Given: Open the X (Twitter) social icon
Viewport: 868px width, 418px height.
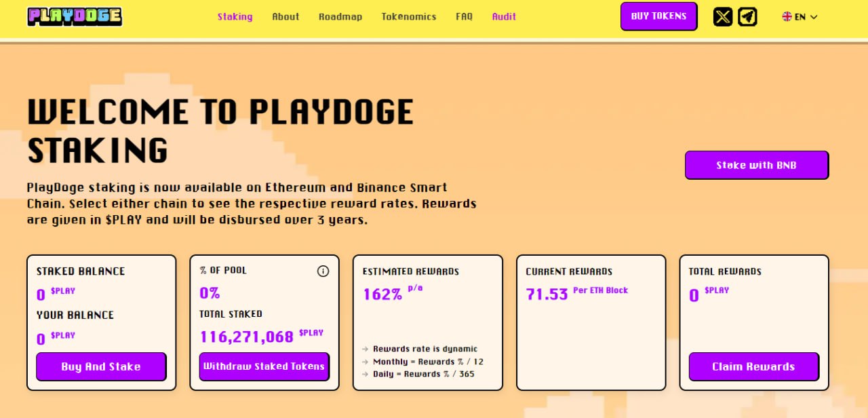Looking at the screenshot, I should 723,16.
